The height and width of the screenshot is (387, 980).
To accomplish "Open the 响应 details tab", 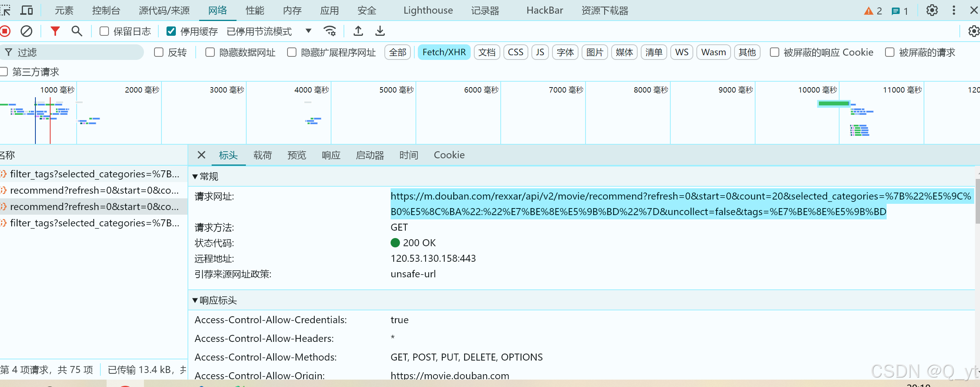I will 331,155.
